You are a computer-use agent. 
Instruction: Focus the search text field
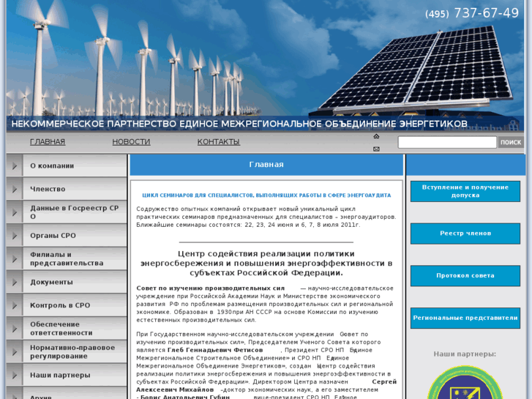[447, 142]
